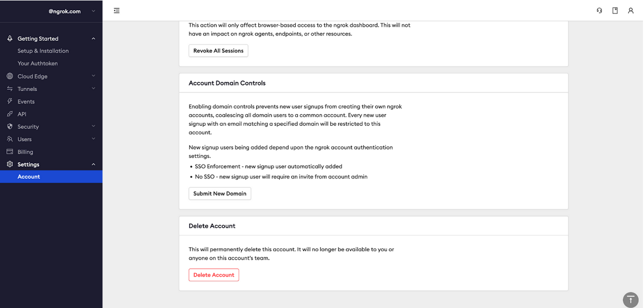
Task: Open the Cloud Edge sidebar icon
Action: (9, 76)
